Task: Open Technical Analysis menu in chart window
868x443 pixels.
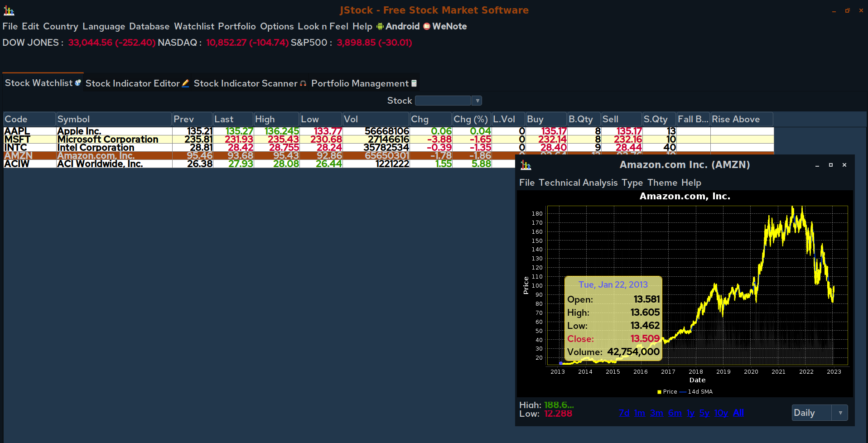Action: 578,183
